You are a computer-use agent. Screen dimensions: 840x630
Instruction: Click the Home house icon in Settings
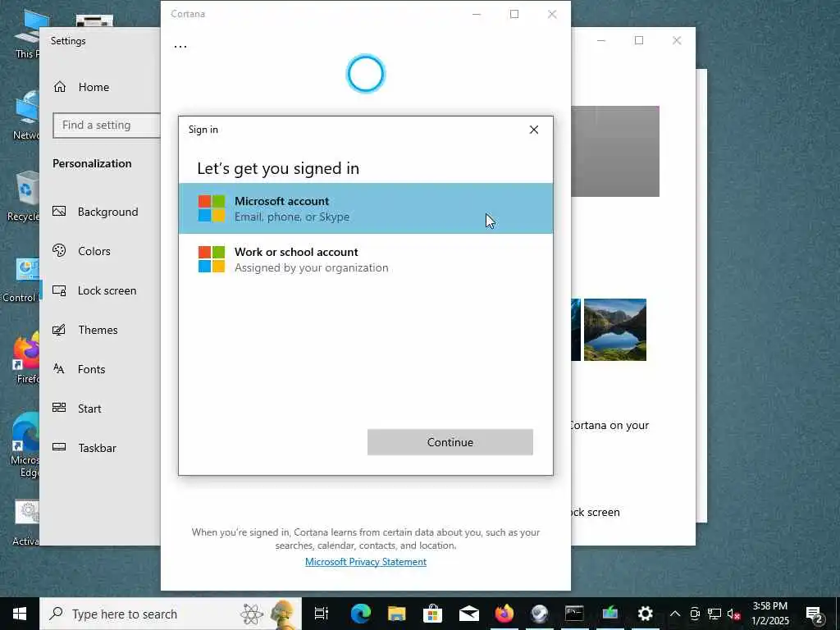(59, 87)
